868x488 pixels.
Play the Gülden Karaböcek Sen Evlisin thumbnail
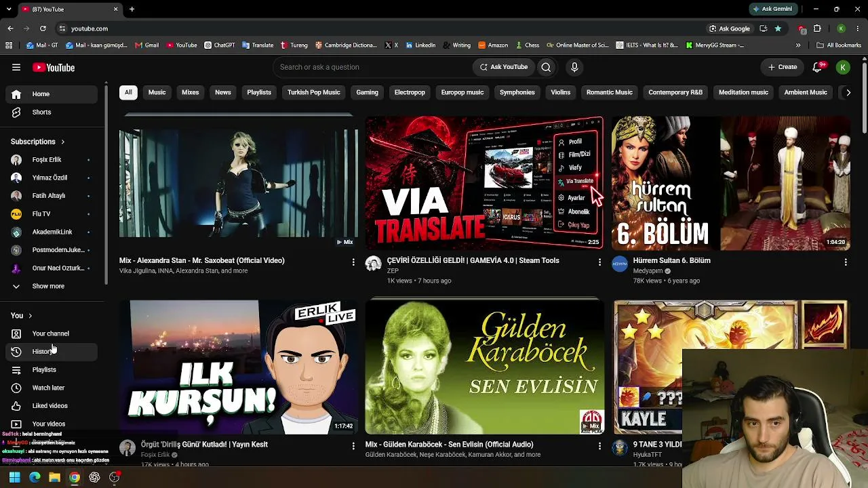click(x=484, y=367)
